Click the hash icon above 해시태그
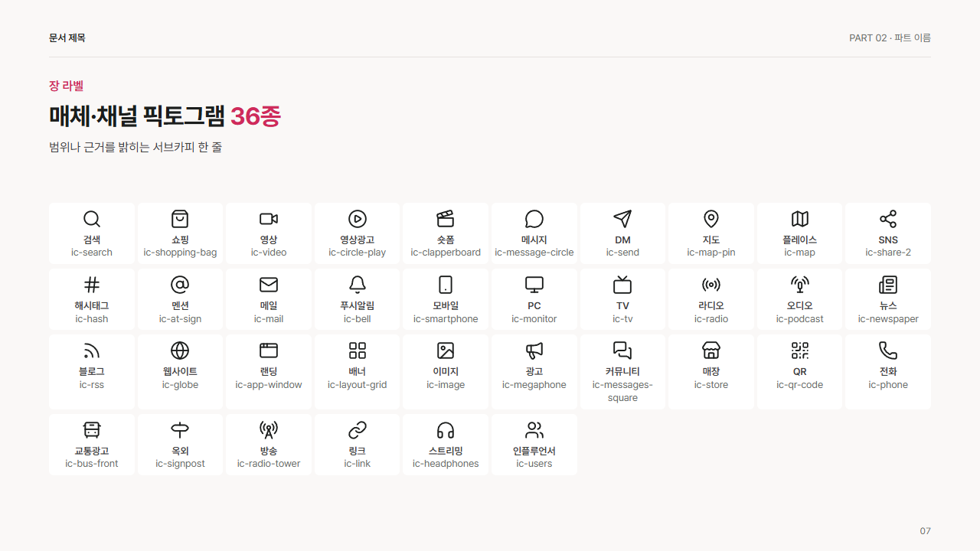The image size is (980, 551). pyautogui.click(x=92, y=285)
